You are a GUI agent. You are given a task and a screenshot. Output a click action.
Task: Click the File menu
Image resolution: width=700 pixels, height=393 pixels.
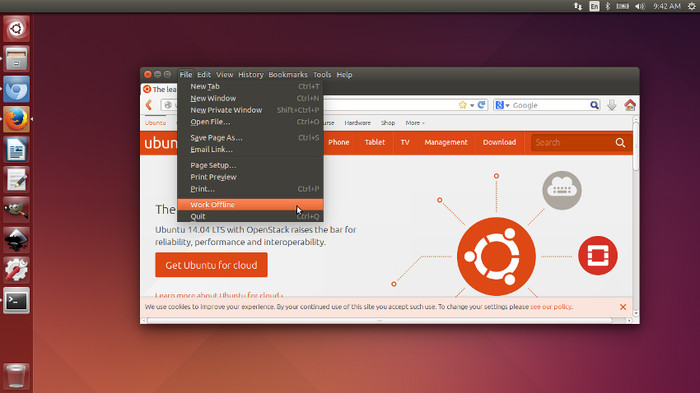tap(186, 75)
